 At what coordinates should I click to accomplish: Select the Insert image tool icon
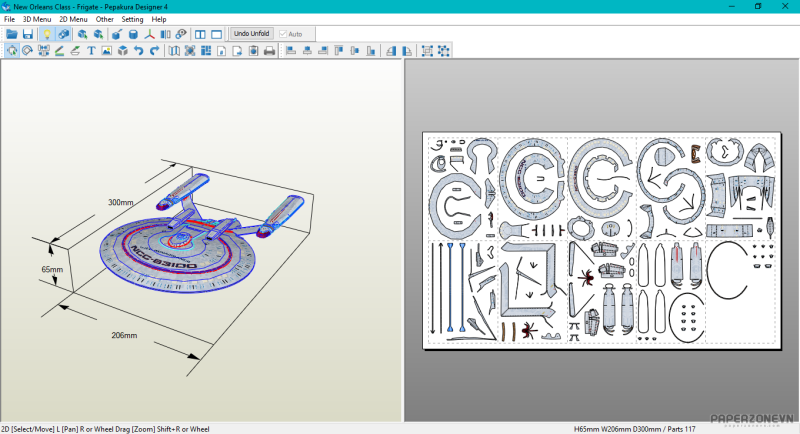tap(107, 50)
